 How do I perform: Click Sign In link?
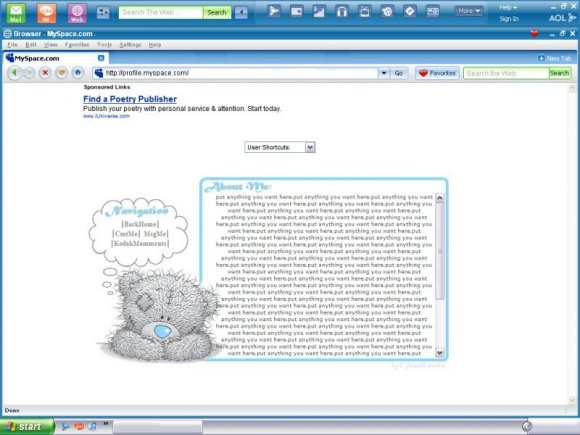pyautogui.click(x=509, y=18)
